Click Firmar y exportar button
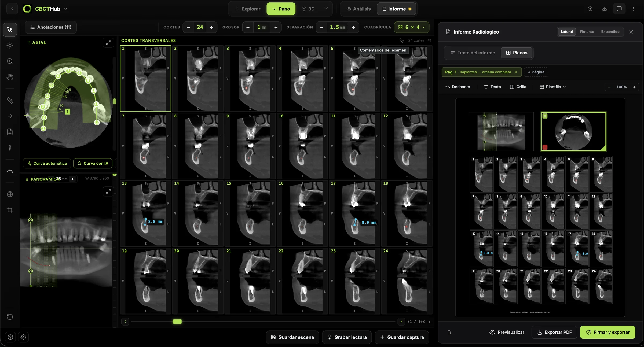Screen dimensions: 644x347 [x=608, y=332]
